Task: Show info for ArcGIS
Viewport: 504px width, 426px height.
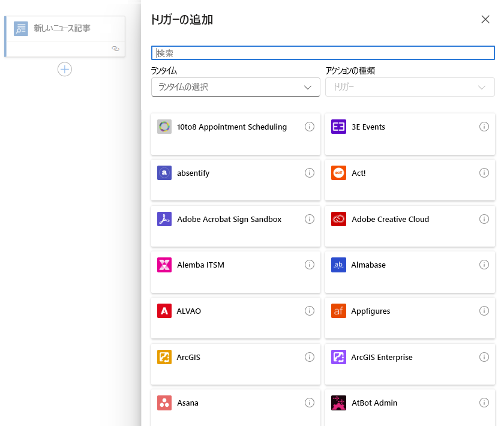Action: 310,357
